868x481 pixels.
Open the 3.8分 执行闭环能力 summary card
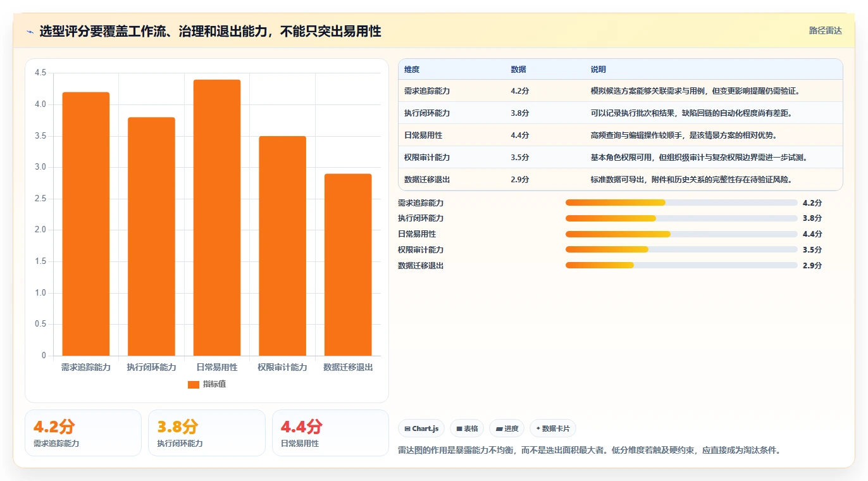(x=207, y=433)
